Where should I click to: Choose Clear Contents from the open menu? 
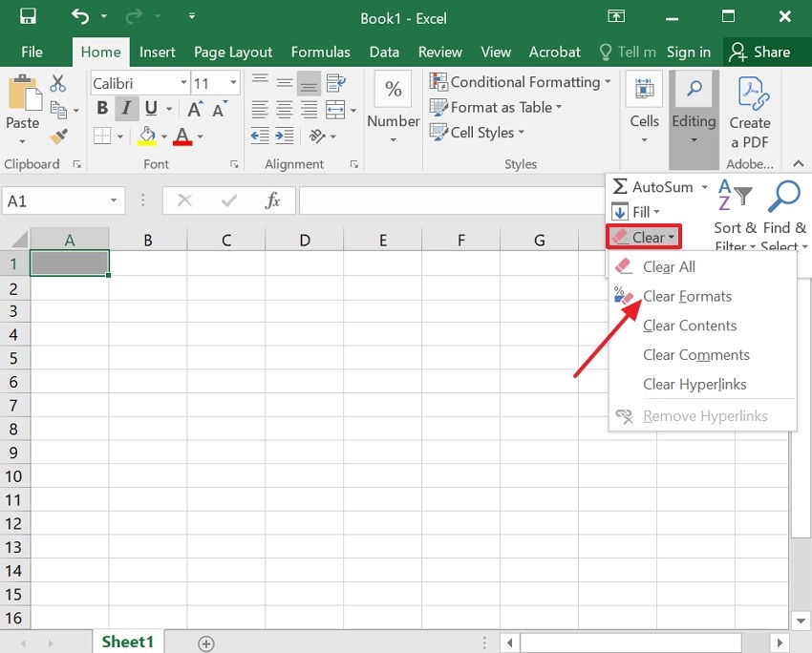690,326
